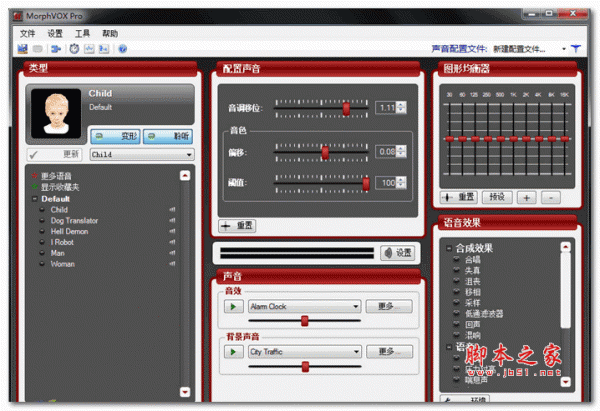Click the 更新 update button

pyautogui.click(x=54, y=155)
